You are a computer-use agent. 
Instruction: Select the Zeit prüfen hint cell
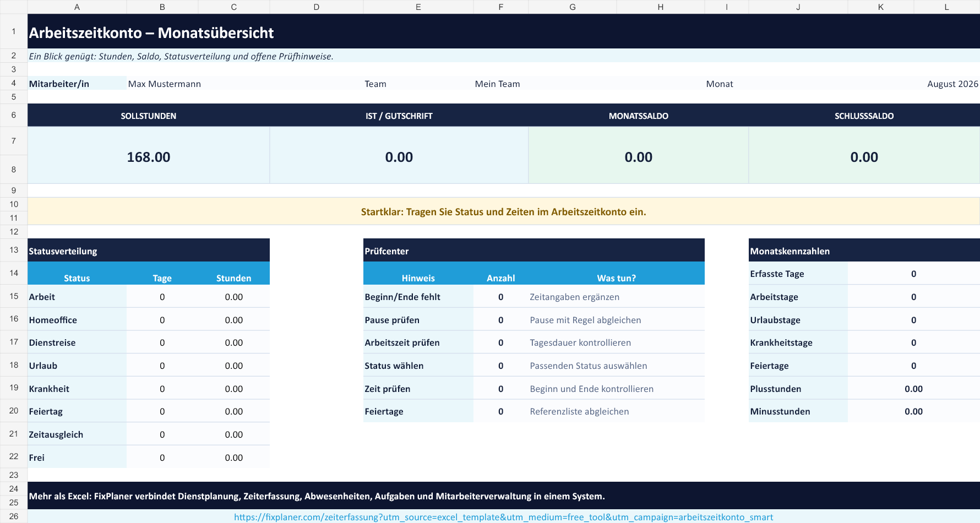pyautogui.click(x=418, y=389)
